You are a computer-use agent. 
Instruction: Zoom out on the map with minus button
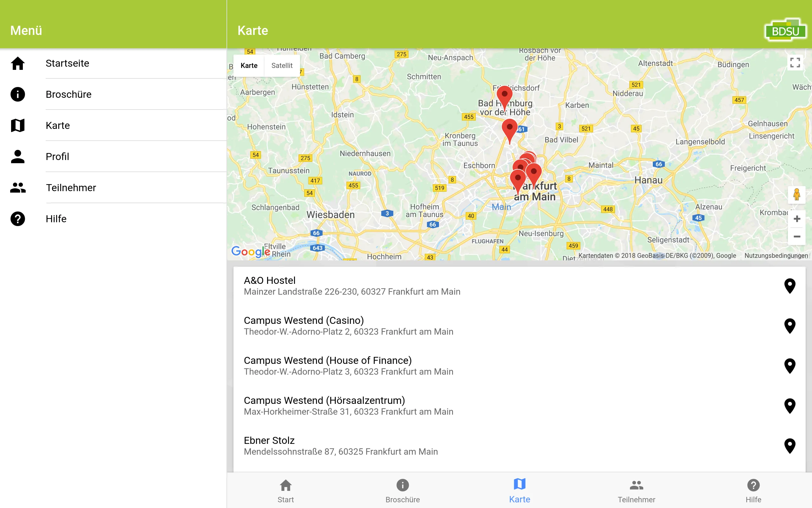point(796,237)
